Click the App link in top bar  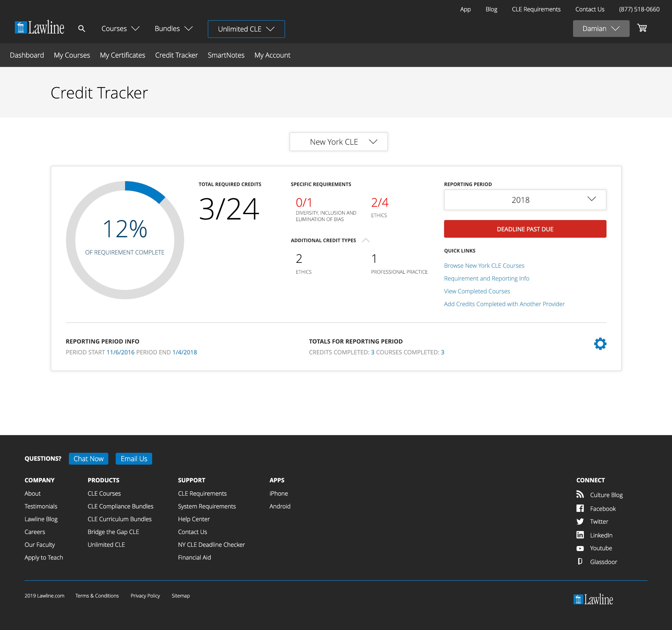(x=465, y=9)
